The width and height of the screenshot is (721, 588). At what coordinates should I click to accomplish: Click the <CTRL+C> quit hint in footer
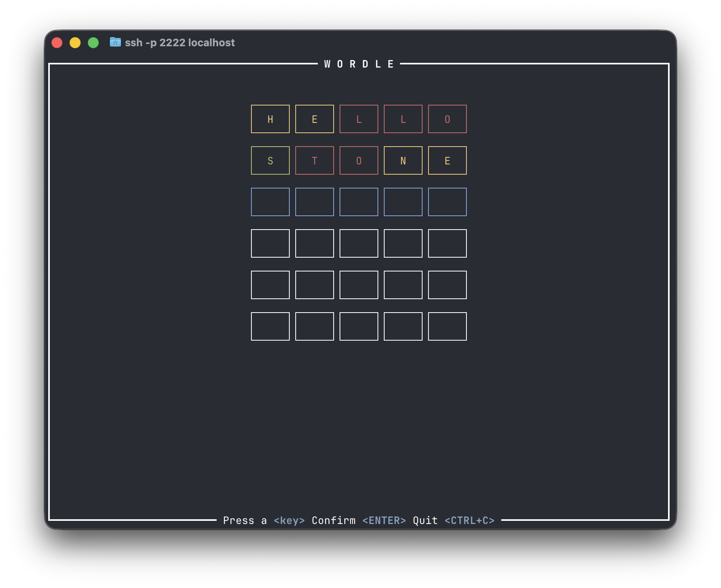pos(469,520)
